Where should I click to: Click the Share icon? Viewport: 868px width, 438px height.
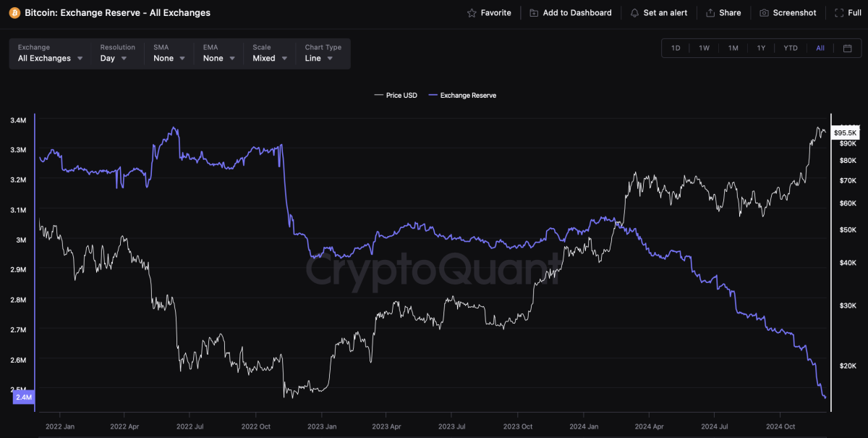pyautogui.click(x=710, y=13)
